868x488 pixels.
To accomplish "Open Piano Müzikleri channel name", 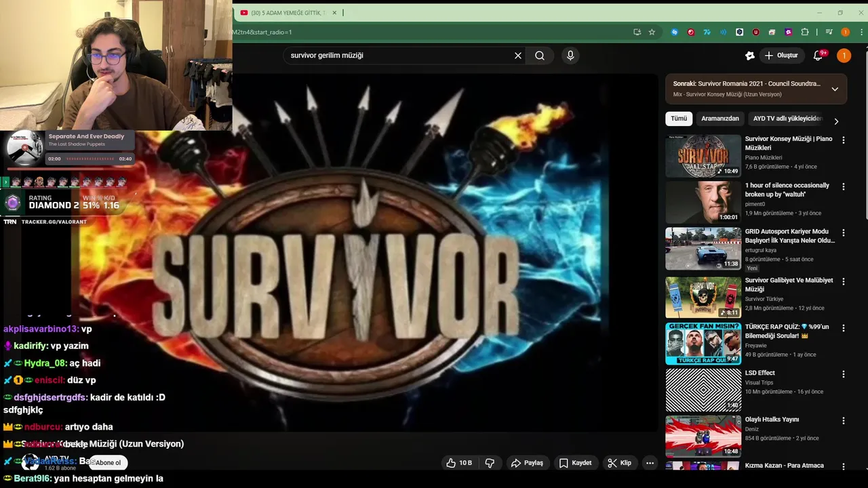I will tap(764, 157).
